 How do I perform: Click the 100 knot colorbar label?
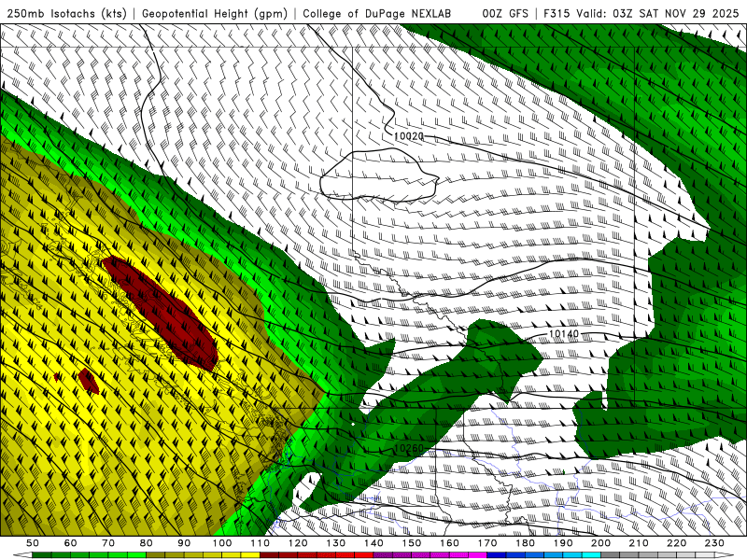(222, 543)
